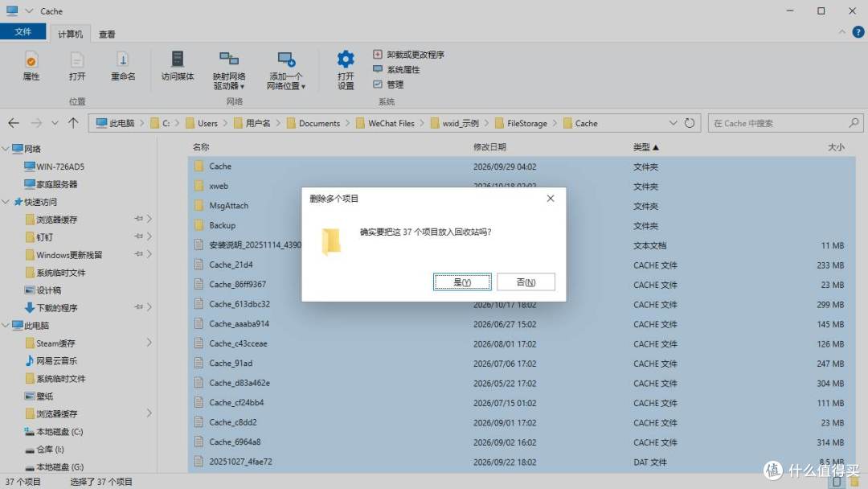The height and width of the screenshot is (489, 868).
Task: Open 下载的程序 in quick access
Action: click(51, 307)
